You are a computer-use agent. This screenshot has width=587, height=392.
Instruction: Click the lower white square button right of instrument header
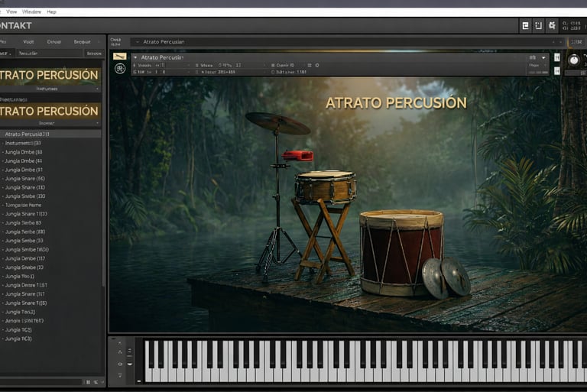point(557,70)
